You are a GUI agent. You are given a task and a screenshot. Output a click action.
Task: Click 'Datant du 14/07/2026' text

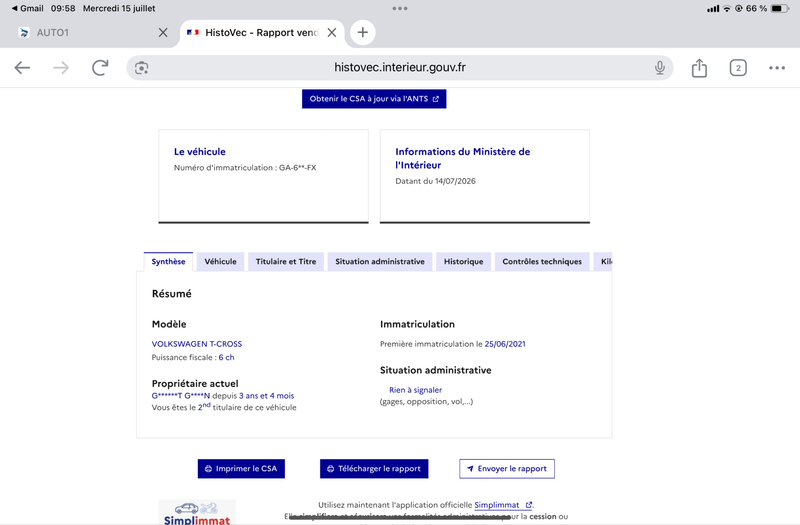coord(435,181)
